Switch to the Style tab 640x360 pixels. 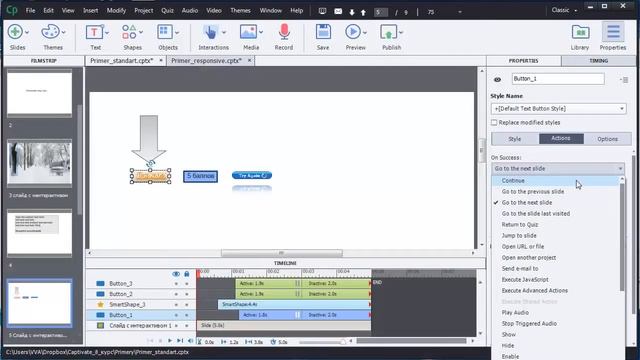click(x=515, y=139)
